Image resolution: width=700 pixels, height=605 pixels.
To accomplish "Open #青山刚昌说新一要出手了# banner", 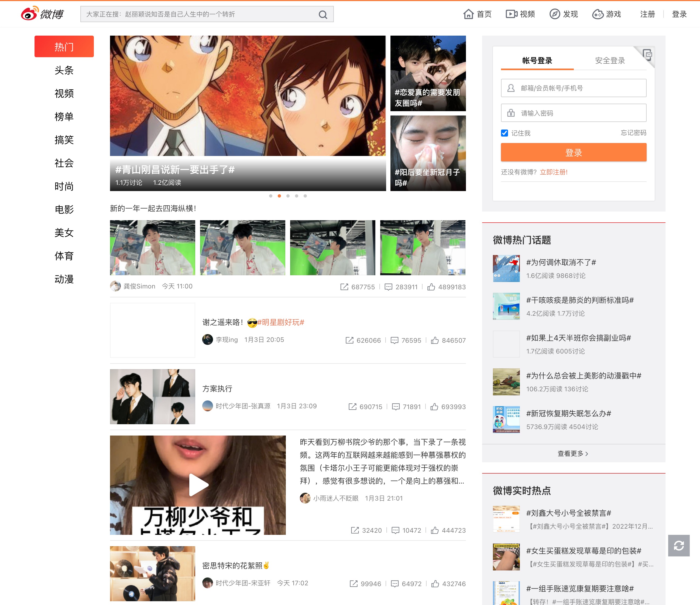I will (248, 113).
